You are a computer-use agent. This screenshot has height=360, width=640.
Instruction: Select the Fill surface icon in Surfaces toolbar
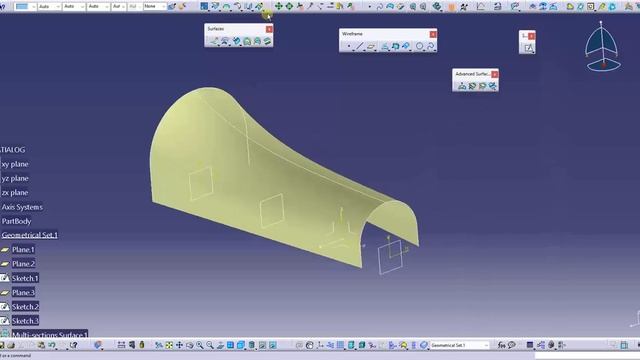[247, 41]
